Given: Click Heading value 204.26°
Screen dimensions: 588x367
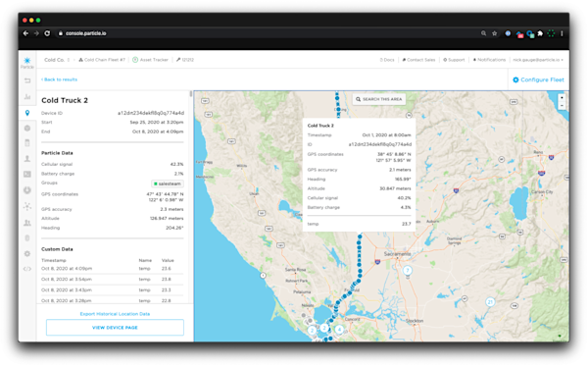Looking at the screenshot, I should [x=174, y=228].
